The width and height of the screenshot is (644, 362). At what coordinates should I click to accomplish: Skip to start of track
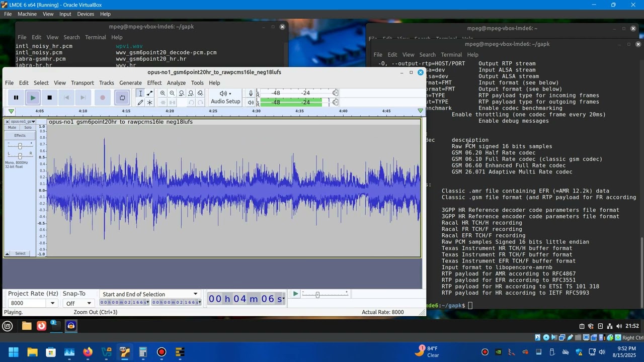point(66,98)
